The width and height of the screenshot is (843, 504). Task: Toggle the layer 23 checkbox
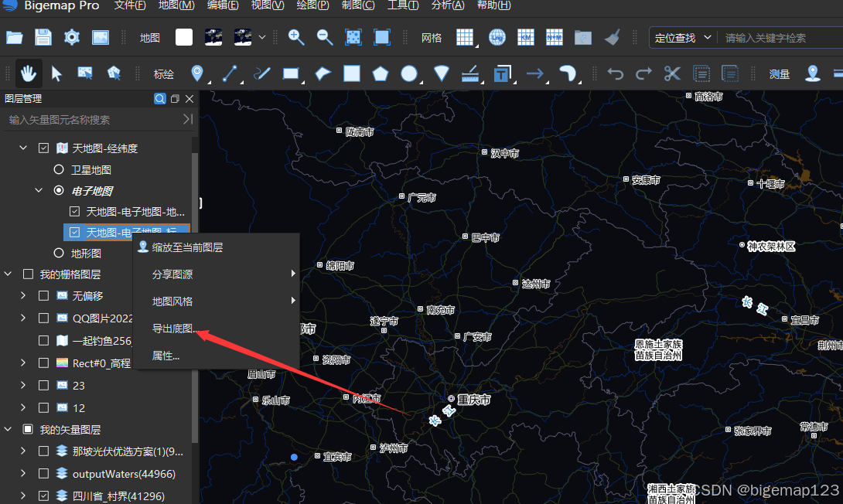(x=43, y=385)
